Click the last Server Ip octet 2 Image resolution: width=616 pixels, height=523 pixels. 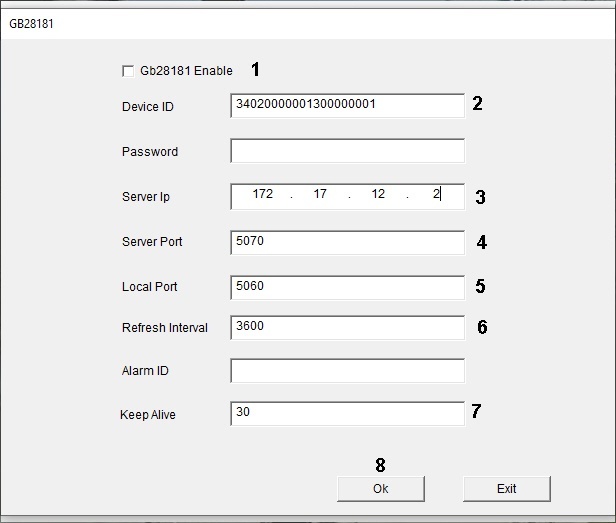coord(436,194)
